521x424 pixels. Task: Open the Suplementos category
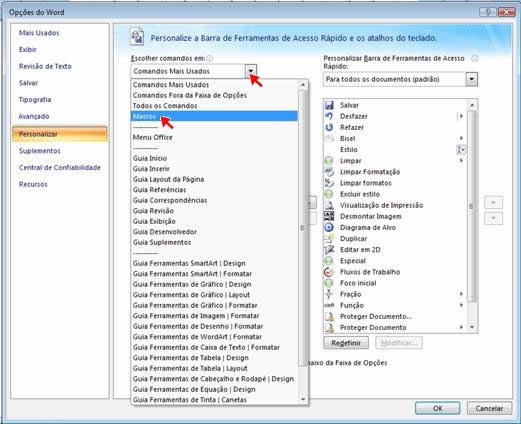[x=40, y=151]
